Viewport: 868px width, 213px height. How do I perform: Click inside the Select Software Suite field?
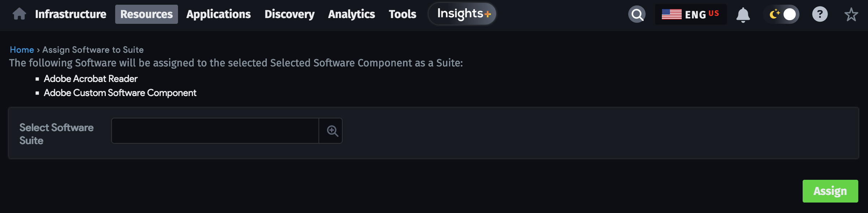[215, 130]
